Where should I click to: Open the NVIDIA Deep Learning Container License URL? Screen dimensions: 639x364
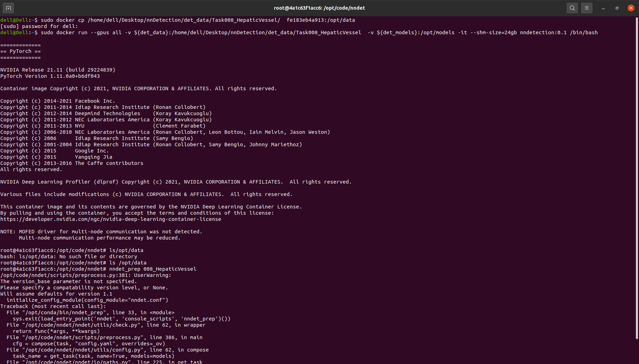[111, 219]
